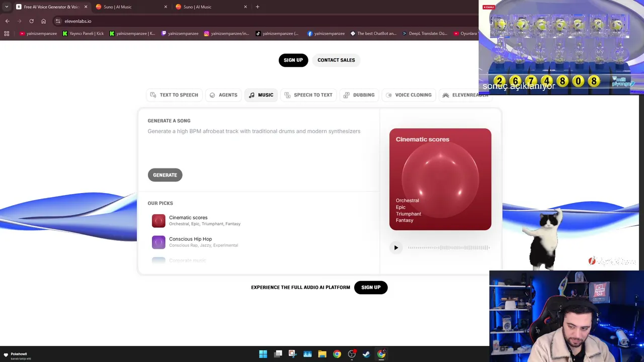Click the site info icon in address bar
This screenshot has width=644, height=362.
coord(58,21)
